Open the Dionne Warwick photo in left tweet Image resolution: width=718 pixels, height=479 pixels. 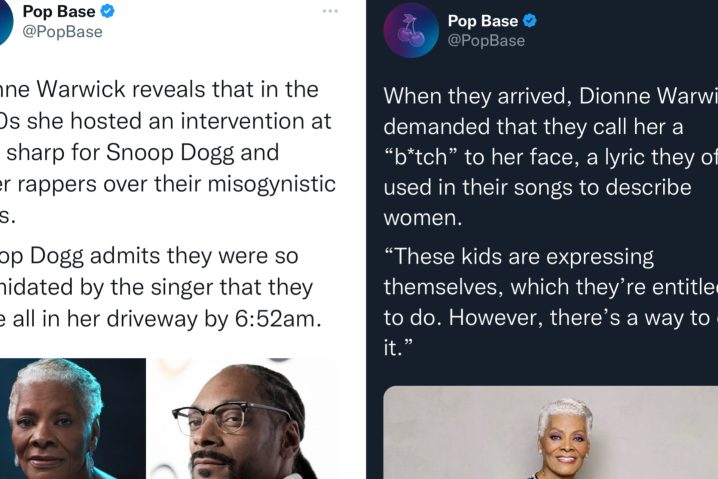[x=73, y=419]
